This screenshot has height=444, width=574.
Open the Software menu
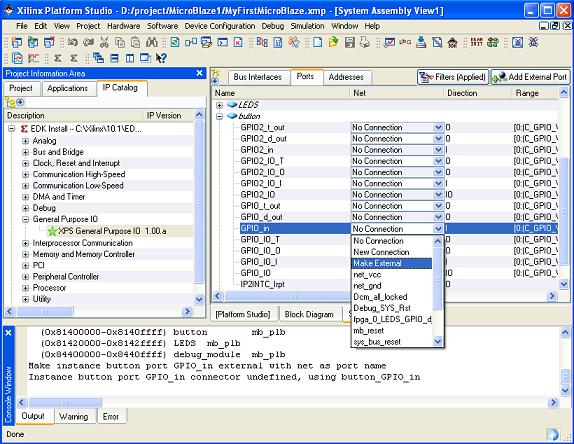click(x=163, y=26)
